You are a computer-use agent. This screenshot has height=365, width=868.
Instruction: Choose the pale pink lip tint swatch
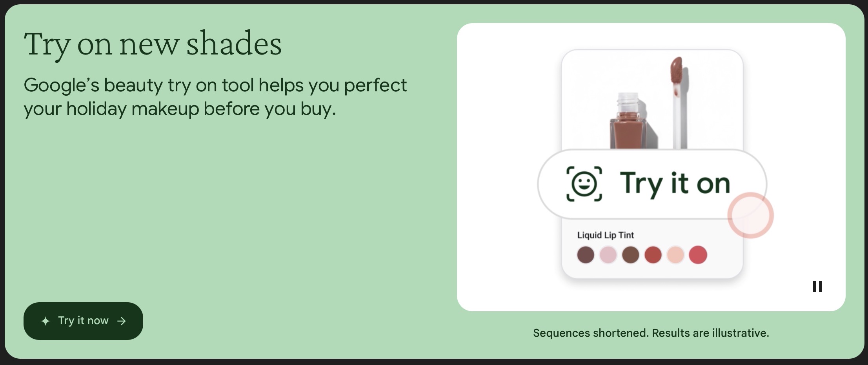coord(608,255)
